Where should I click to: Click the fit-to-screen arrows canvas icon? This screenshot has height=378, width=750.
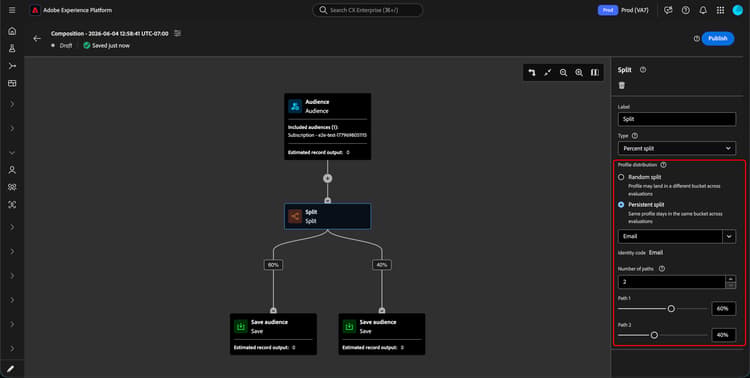pos(548,72)
